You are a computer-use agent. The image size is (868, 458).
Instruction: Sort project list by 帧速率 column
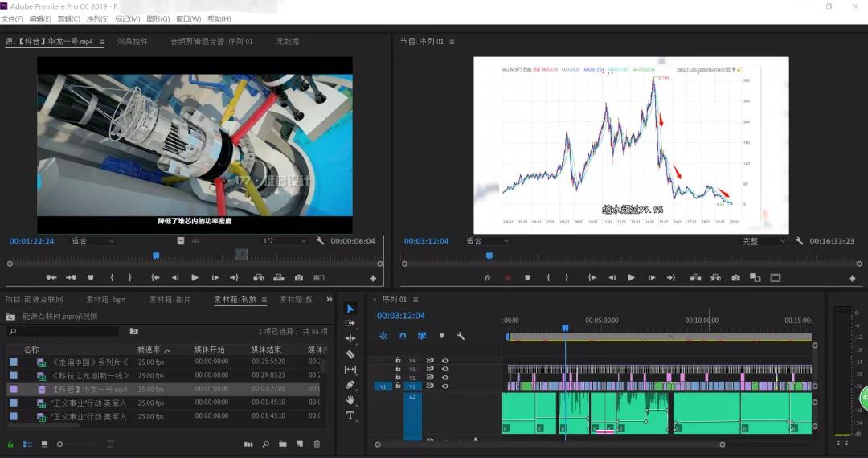point(149,350)
